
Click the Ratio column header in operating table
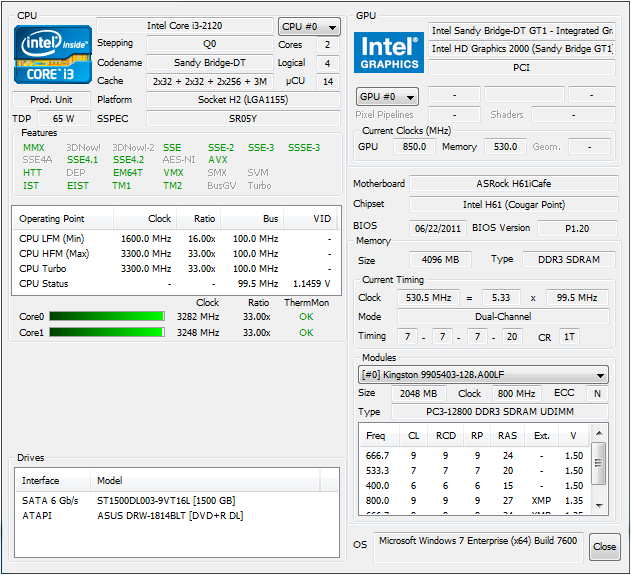coord(198,219)
